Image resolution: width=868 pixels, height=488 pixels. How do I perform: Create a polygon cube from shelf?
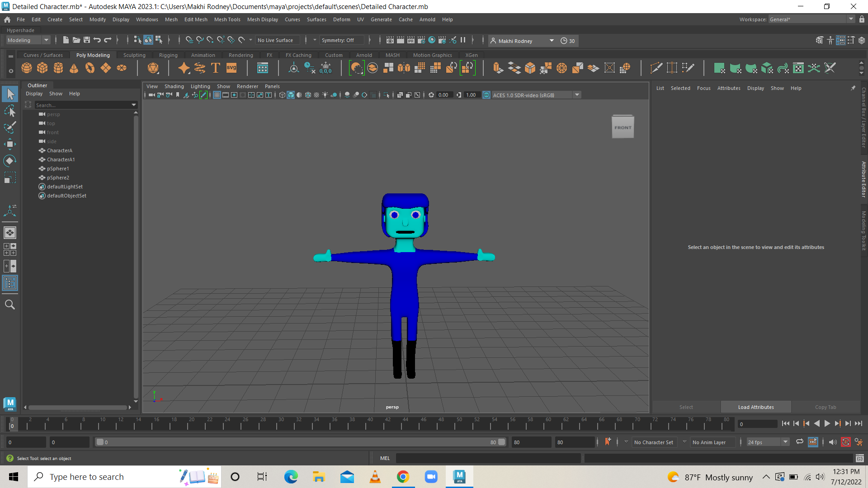coord(42,68)
